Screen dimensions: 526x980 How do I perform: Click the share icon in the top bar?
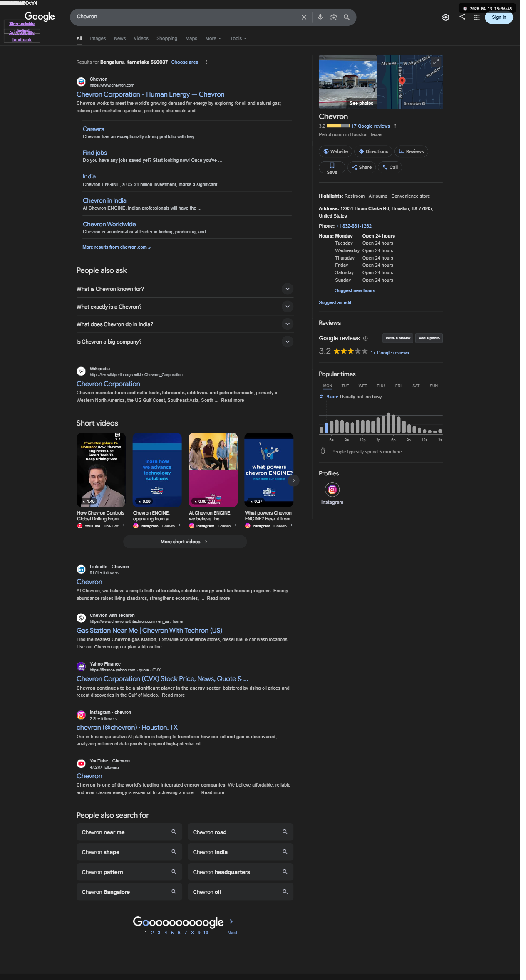pyautogui.click(x=462, y=17)
